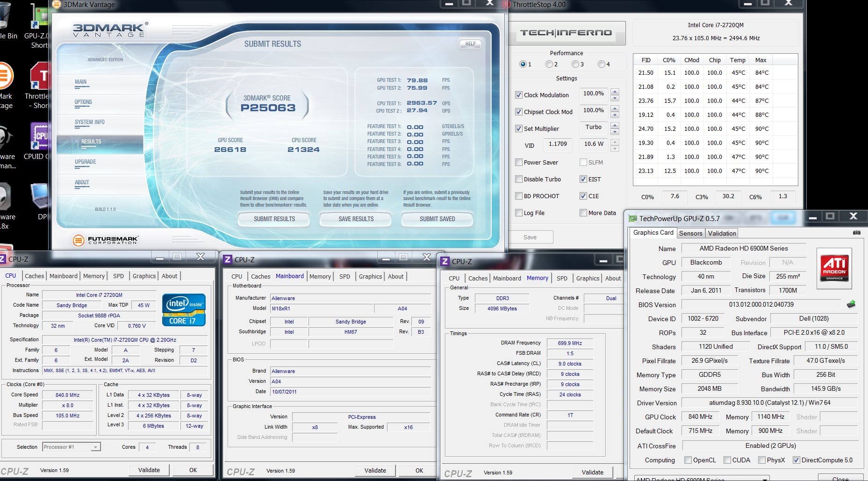Enable the Log File checkbox
The image size is (868, 481).
pos(519,213)
